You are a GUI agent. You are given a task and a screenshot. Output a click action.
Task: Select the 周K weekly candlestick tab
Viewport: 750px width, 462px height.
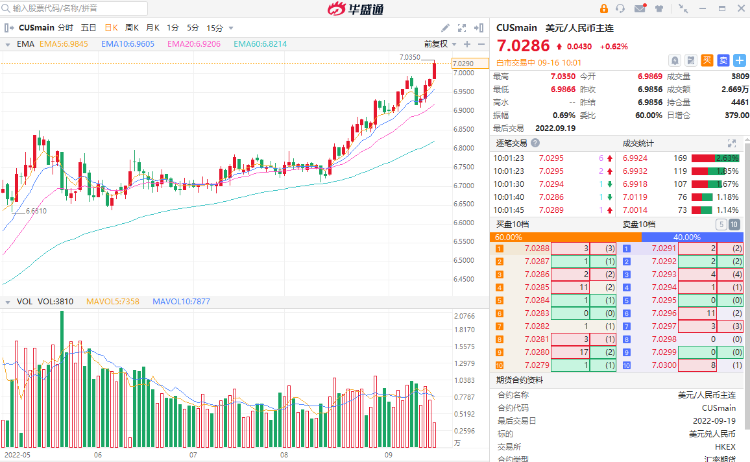click(132, 28)
